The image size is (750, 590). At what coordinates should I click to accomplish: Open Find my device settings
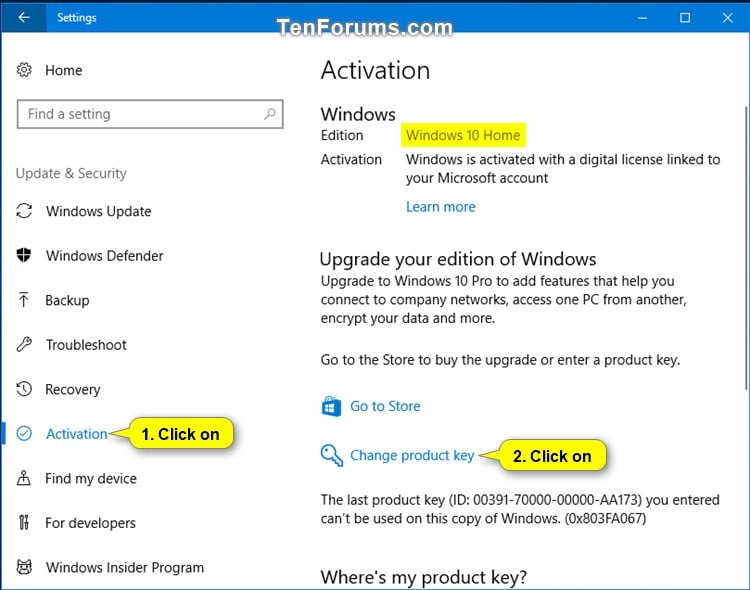[91, 479]
